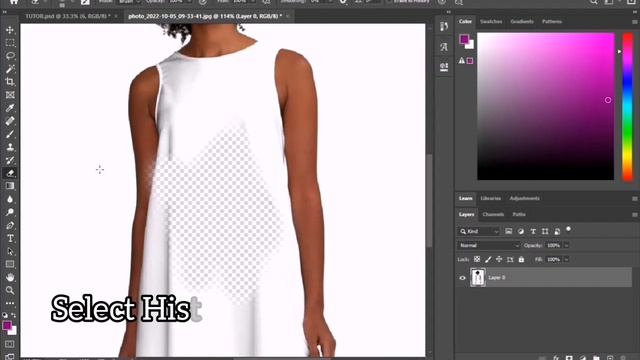Select the Move tool
The image size is (640, 360).
pos(10,30)
